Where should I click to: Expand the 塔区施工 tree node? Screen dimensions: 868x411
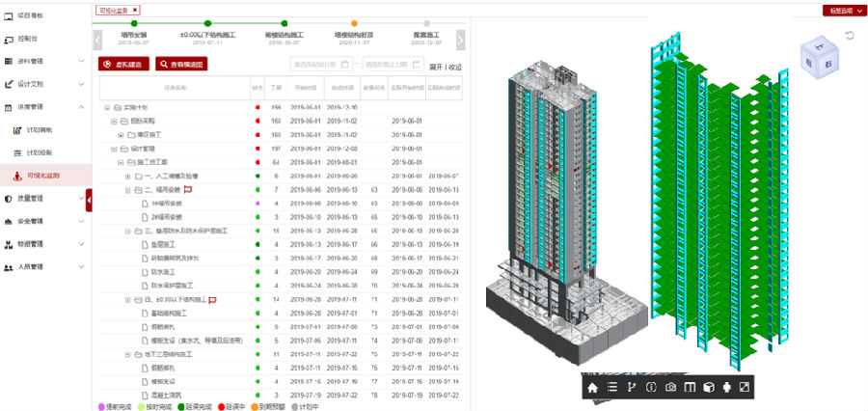pyautogui.click(x=121, y=135)
